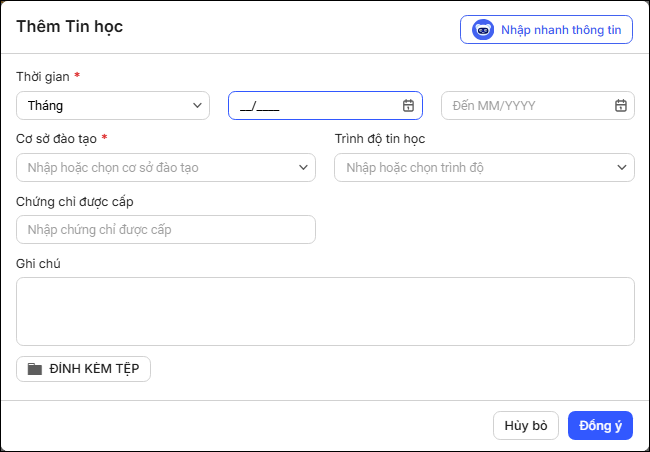
Task: Open the calendar icon in Đến MM/YYYY field
Action: [x=621, y=106]
